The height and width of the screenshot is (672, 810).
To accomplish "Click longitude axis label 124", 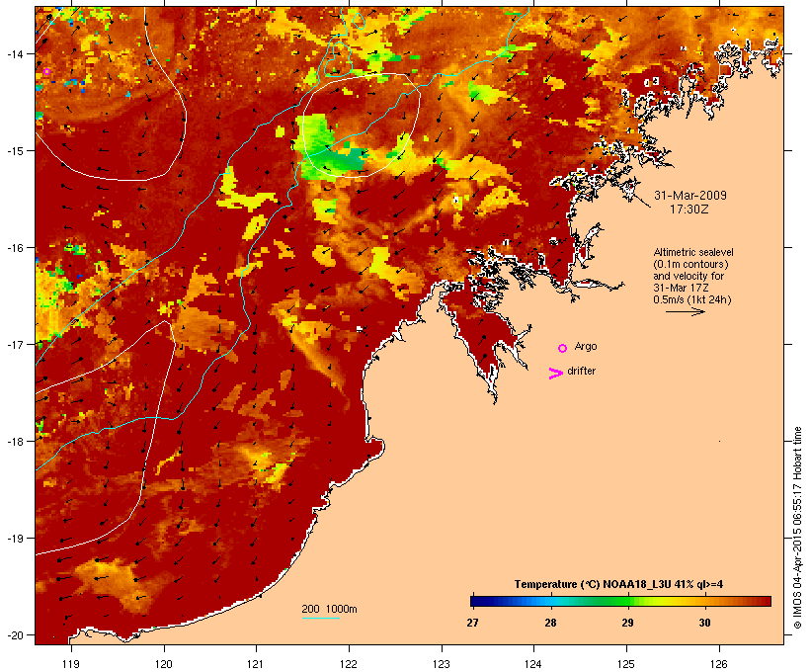I will [533, 664].
